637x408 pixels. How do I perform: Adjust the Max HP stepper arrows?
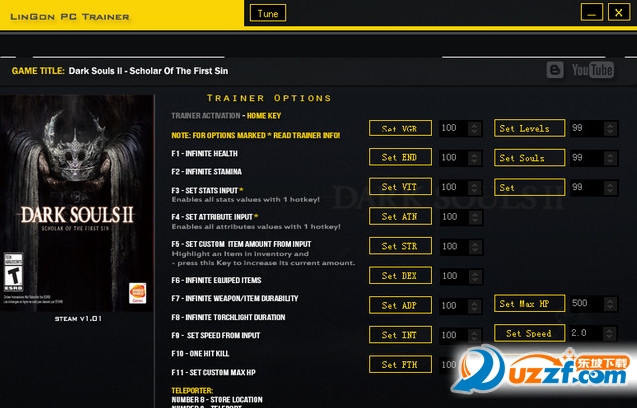tap(610, 304)
